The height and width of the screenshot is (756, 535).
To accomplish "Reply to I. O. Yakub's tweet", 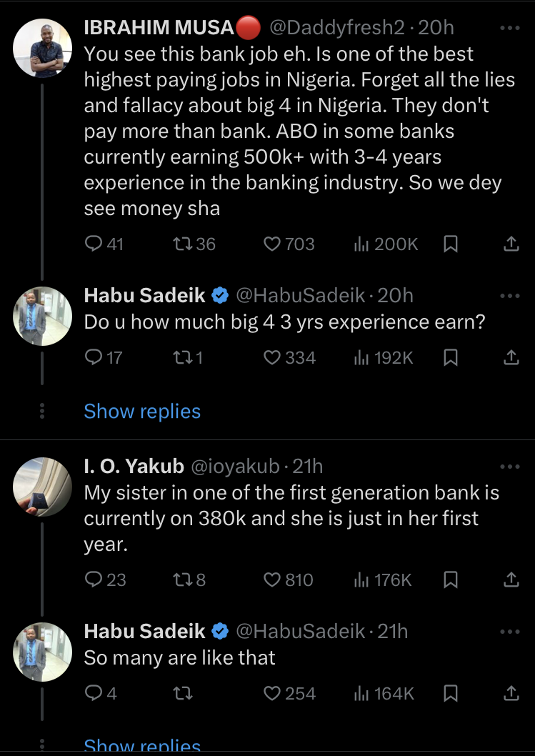I will pyautogui.click(x=104, y=580).
